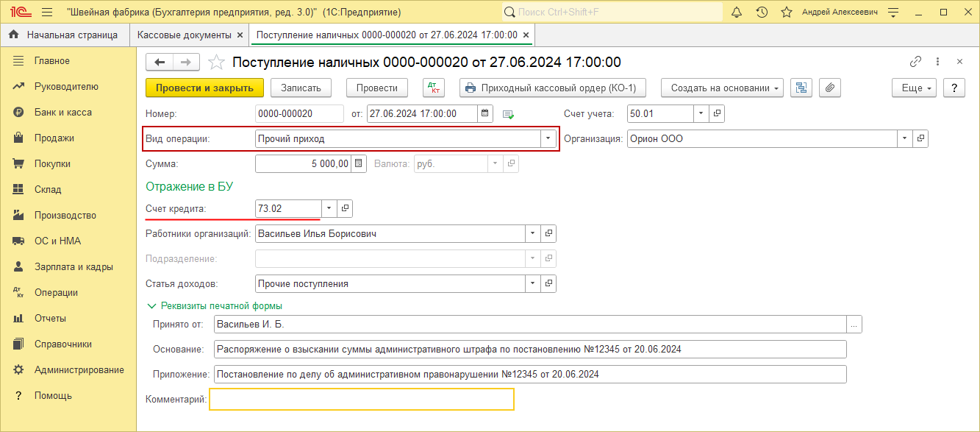The height and width of the screenshot is (432, 980).
Task: Open employee Васильев Илья Борисович card
Action: click(548, 233)
